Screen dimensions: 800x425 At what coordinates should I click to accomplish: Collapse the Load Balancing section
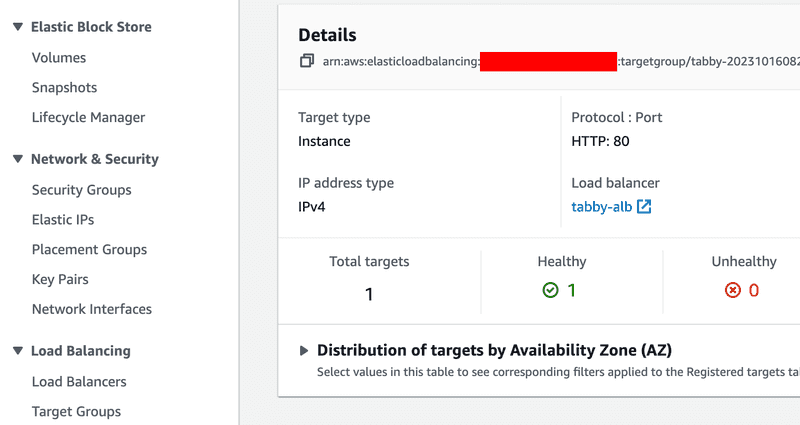coord(18,351)
